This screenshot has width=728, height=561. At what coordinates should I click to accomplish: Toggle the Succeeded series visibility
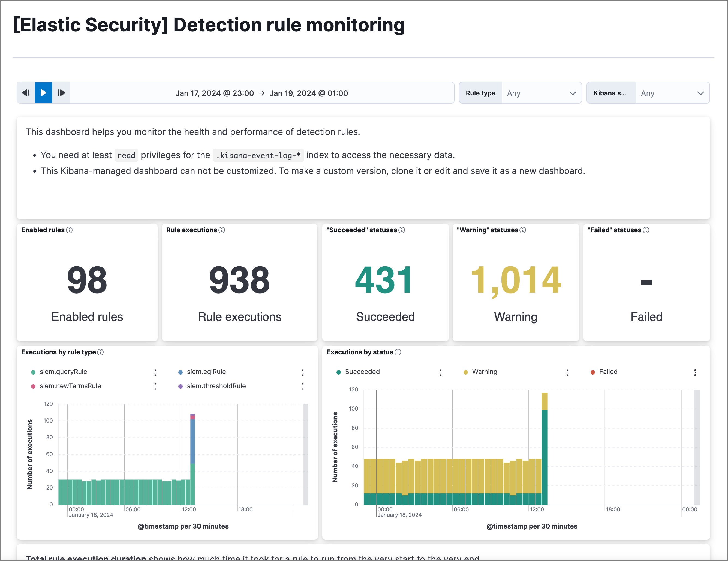pos(362,372)
